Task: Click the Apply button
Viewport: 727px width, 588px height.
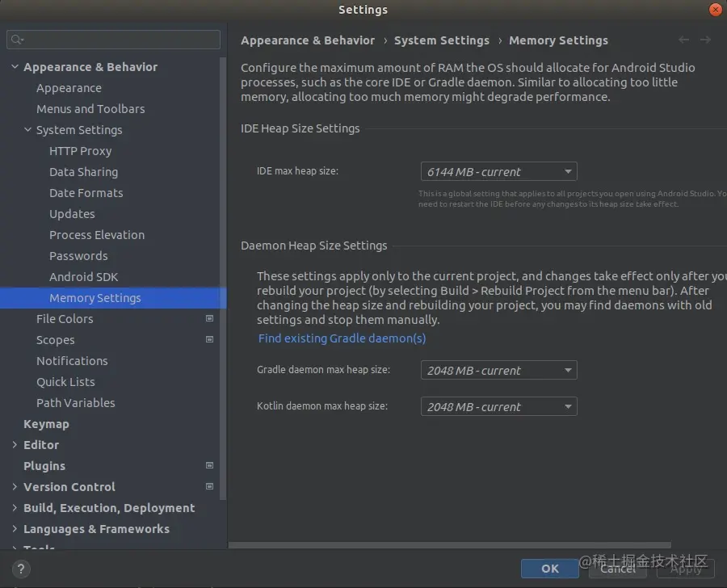Action: pos(686,569)
